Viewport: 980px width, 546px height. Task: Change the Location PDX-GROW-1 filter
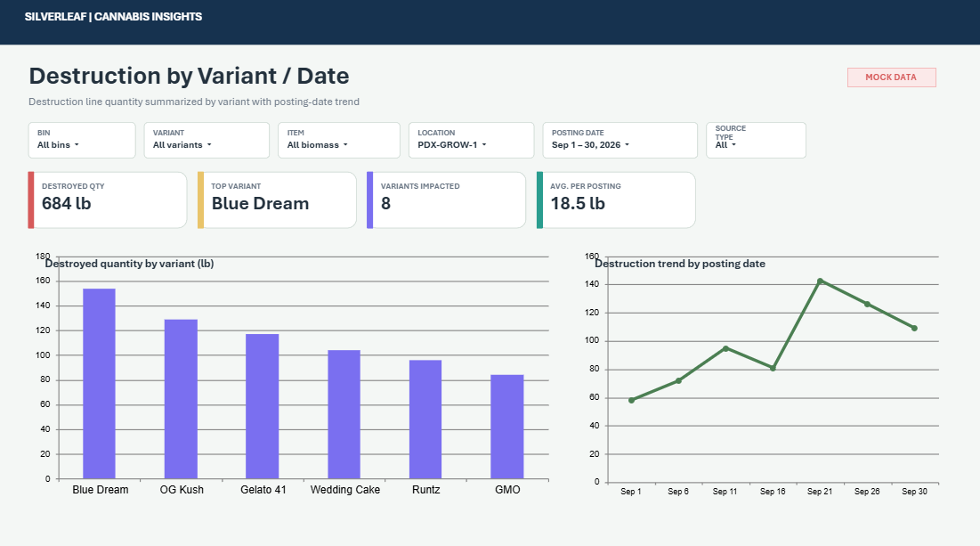[x=471, y=140]
